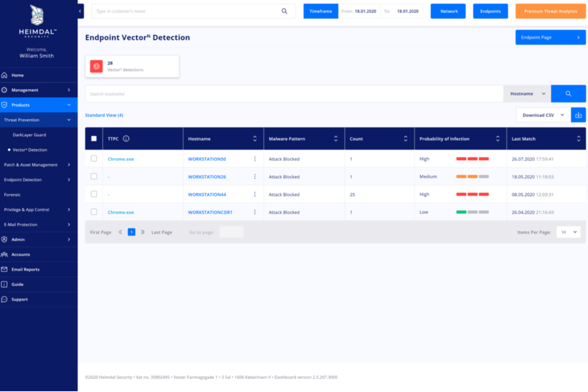This screenshot has height=392, width=588.
Task: Toggle the select-all checkbox in table header
Action: pos(94,139)
